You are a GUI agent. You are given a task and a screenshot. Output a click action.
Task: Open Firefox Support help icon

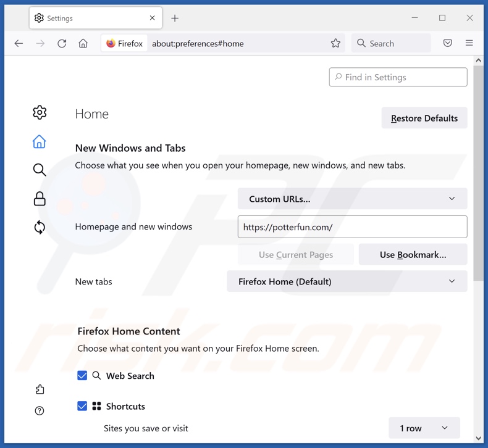click(x=40, y=411)
